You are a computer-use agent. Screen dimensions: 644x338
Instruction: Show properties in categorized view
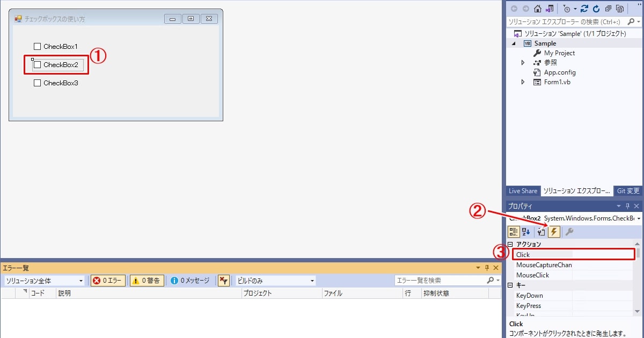[514, 232]
